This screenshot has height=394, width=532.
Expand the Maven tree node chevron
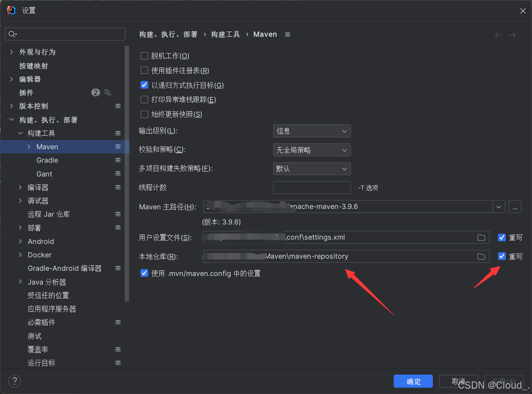(x=29, y=147)
